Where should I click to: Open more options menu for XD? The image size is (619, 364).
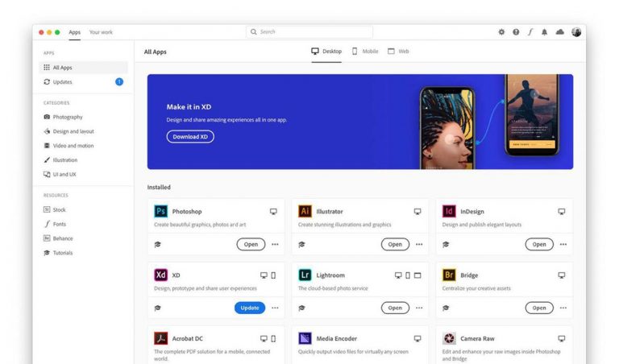275,308
